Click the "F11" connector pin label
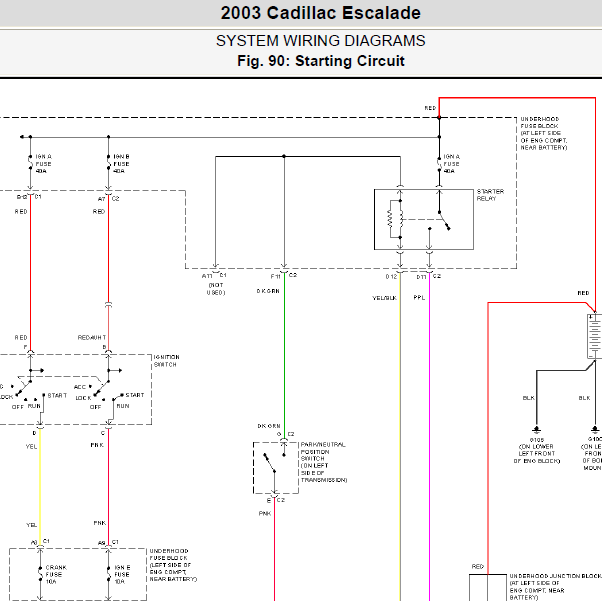The image size is (602, 601). pos(275,276)
